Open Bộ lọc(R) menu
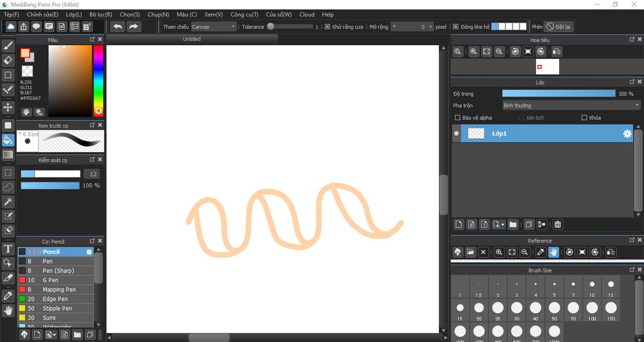Image resolution: width=644 pixels, height=342 pixels. tap(101, 14)
